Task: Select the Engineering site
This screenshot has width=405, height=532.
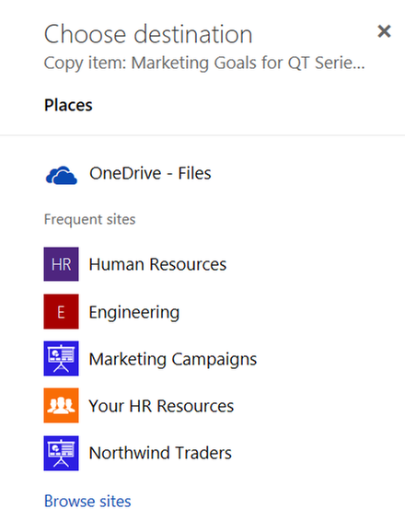Action: 134,313
